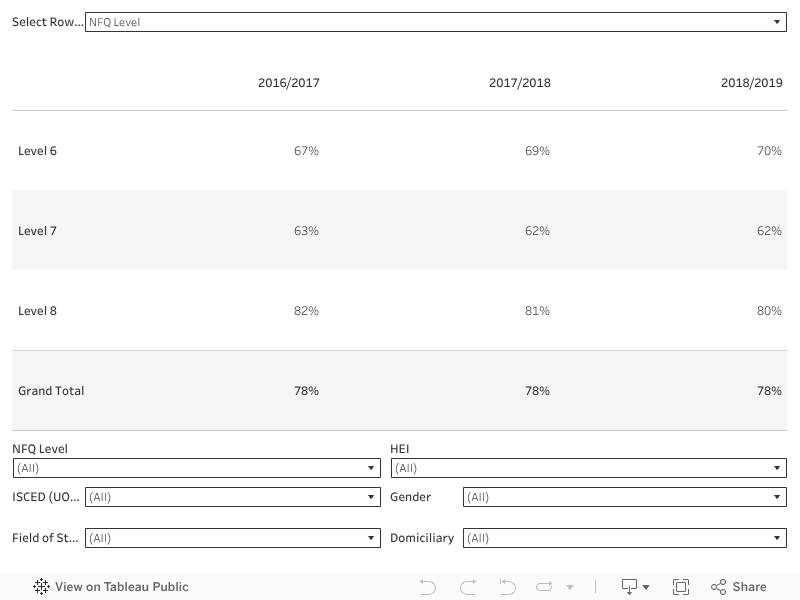Select the Level 6 row label

[x=38, y=151]
